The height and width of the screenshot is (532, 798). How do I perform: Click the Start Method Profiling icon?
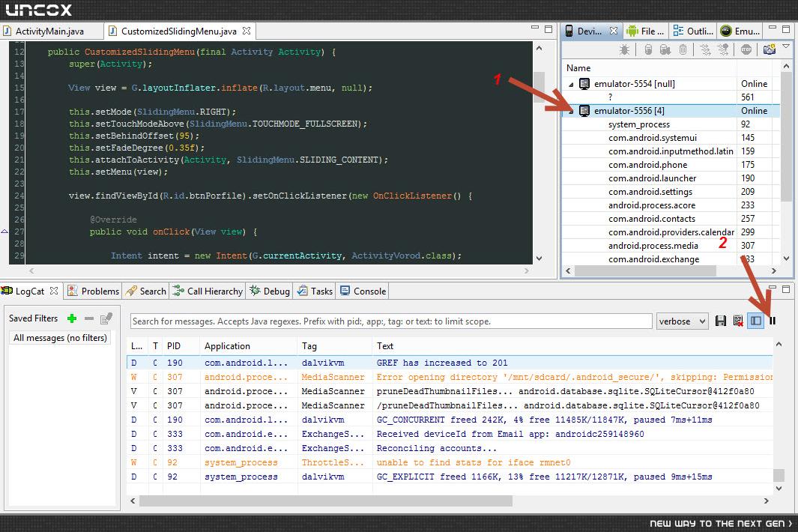tap(723, 49)
